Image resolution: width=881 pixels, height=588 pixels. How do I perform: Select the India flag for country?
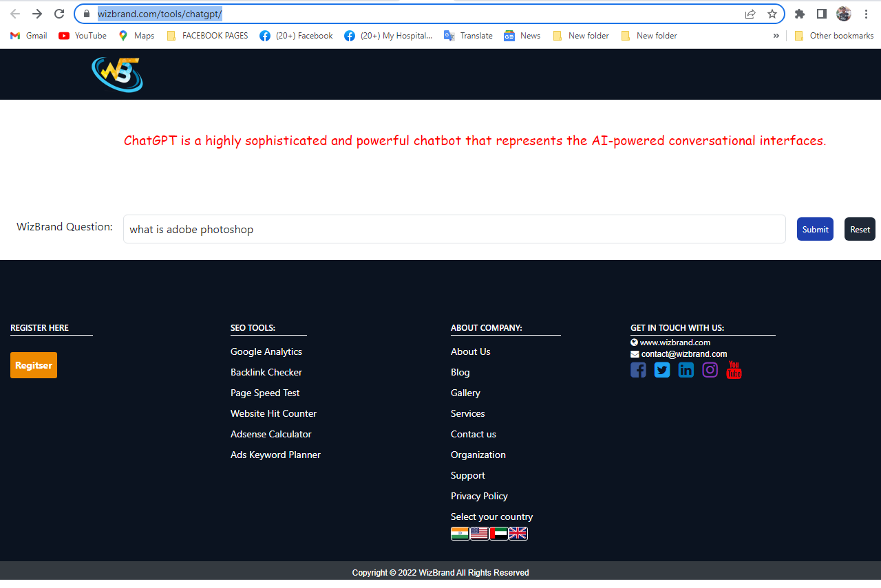pyautogui.click(x=460, y=533)
